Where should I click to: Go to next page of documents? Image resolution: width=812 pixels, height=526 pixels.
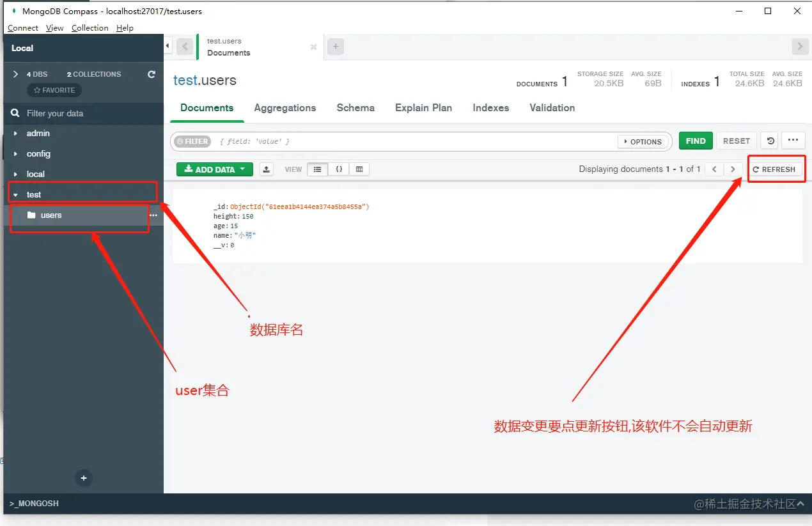733,169
